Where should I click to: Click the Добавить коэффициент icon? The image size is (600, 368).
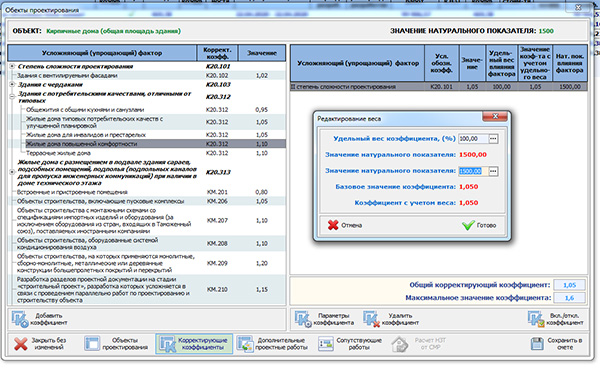click(x=20, y=319)
